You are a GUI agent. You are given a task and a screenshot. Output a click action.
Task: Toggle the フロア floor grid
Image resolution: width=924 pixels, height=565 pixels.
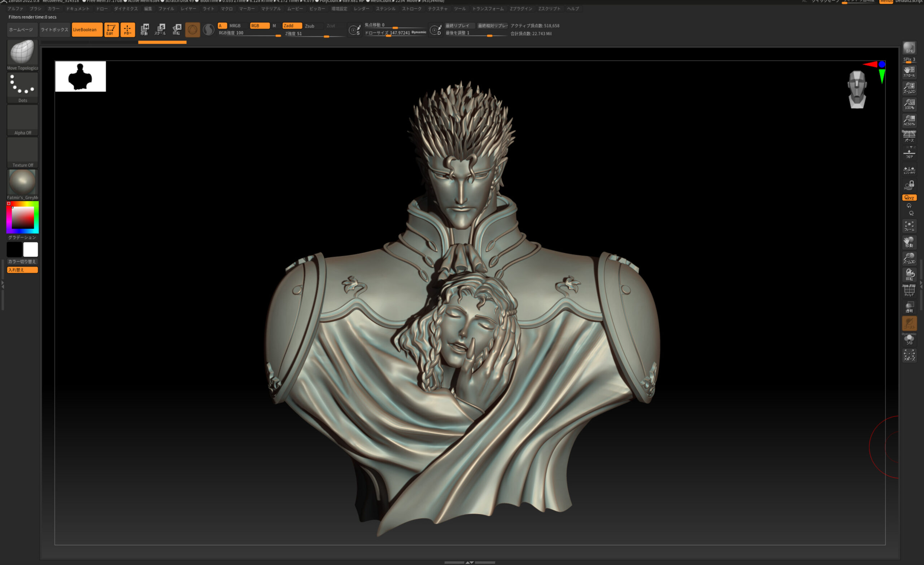pos(909,153)
